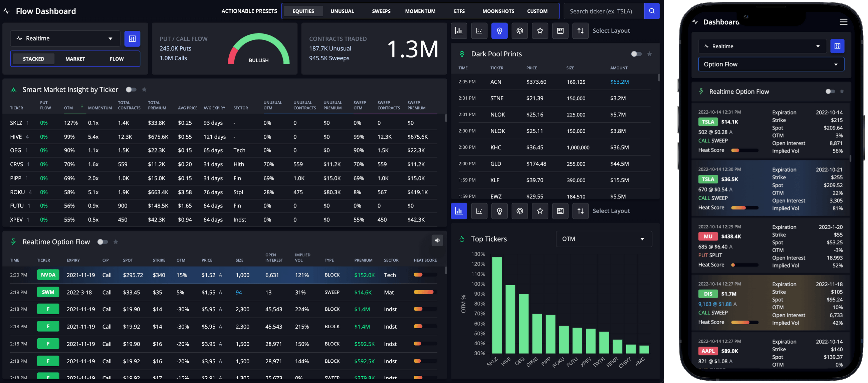Select bar chart icon in upper layout toolbar

459,31
